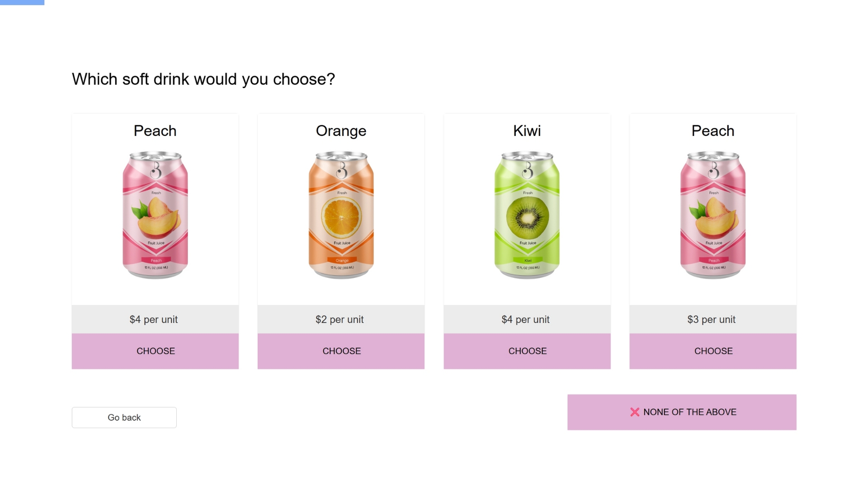868x488 pixels.
Task: Click the Peach can image above $4 price
Action: [155, 215]
